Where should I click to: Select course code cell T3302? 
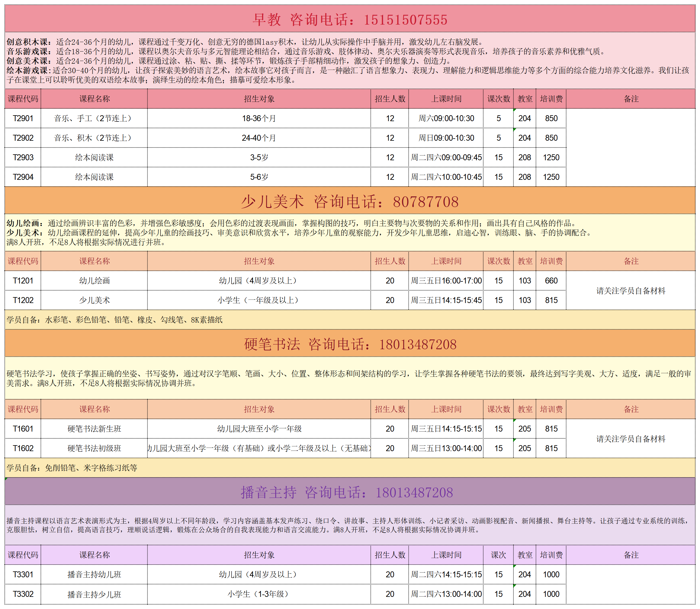(x=23, y=594)
